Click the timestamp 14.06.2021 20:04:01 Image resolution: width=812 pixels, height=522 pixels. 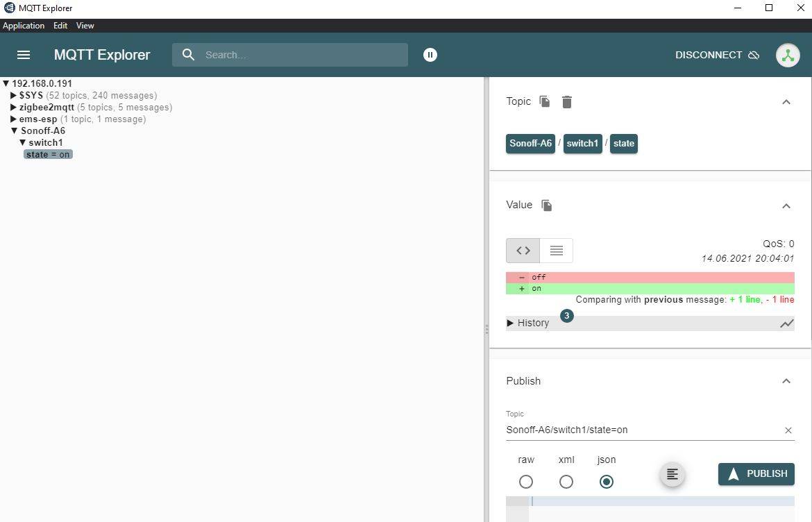click(747, 258)
